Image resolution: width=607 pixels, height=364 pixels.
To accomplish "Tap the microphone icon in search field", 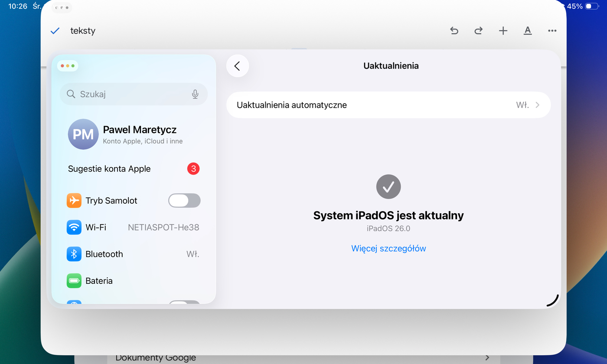I will 195,94.
